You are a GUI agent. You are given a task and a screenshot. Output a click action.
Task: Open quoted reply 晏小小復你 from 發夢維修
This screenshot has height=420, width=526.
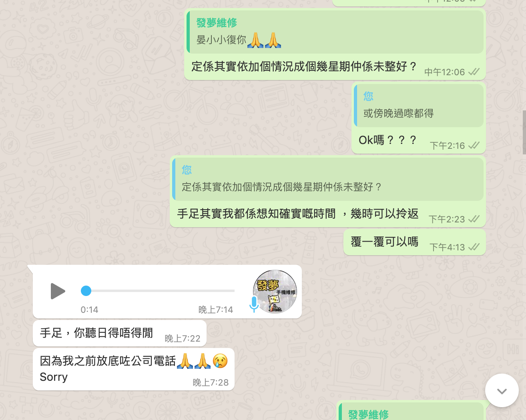[335, 32]
